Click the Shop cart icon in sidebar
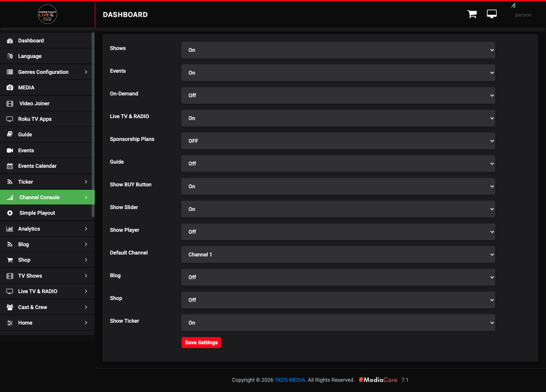546x392 pixels. [10, 260]
